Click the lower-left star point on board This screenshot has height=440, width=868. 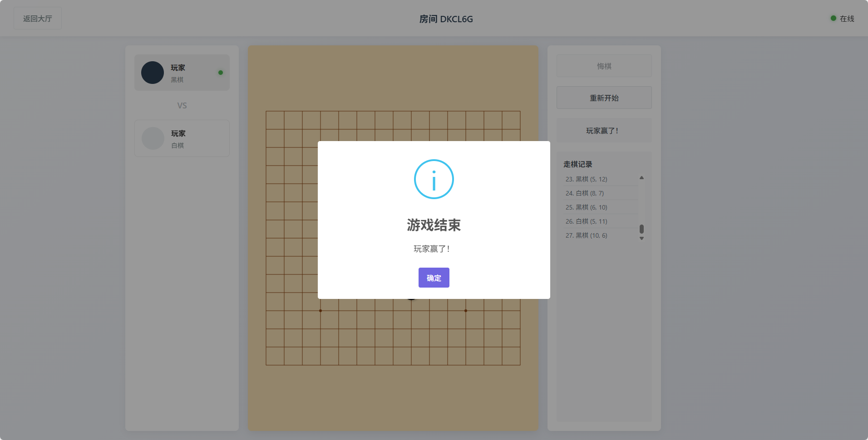321,311
